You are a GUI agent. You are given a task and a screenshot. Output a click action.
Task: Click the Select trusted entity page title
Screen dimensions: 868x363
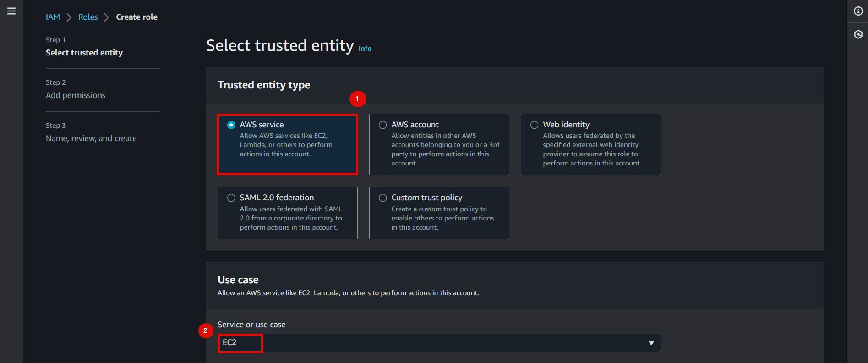coord(280,45)
